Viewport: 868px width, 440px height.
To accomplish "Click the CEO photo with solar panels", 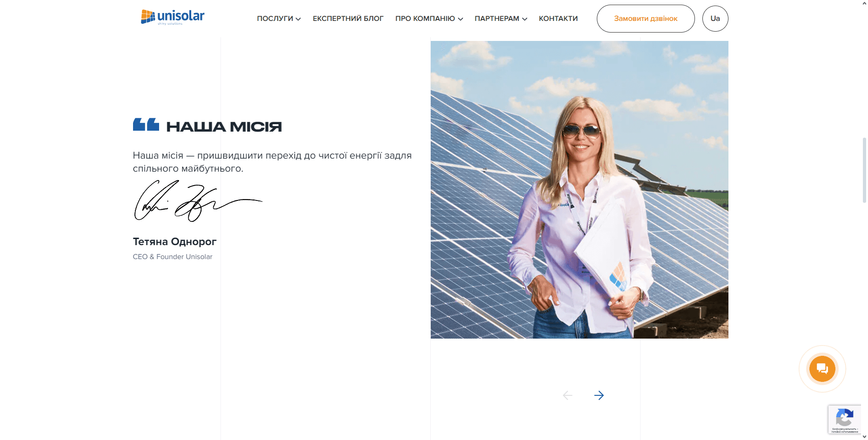I will (x=580, y=190).
